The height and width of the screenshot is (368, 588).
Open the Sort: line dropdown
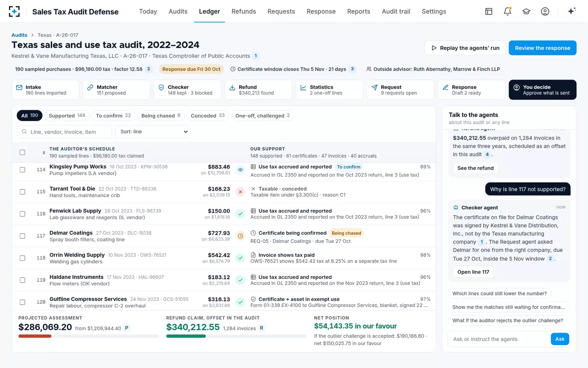click(152, 132)
